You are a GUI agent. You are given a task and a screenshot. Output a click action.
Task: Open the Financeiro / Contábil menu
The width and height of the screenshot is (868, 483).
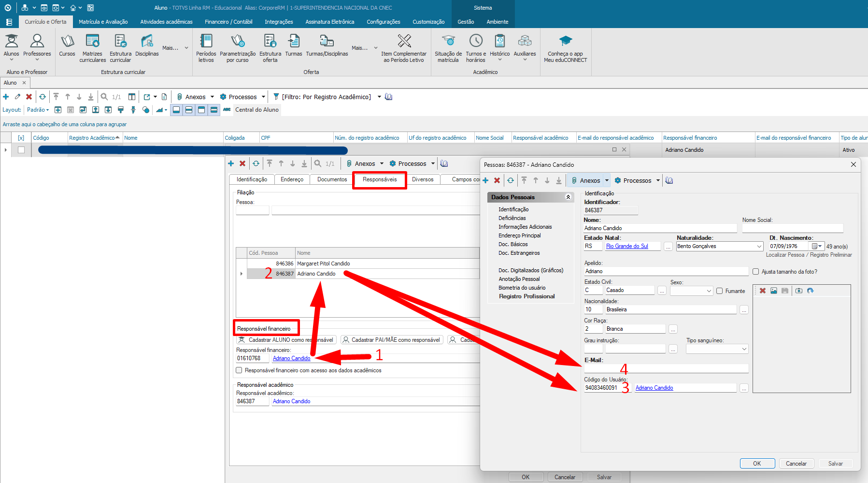coord(228,22)
